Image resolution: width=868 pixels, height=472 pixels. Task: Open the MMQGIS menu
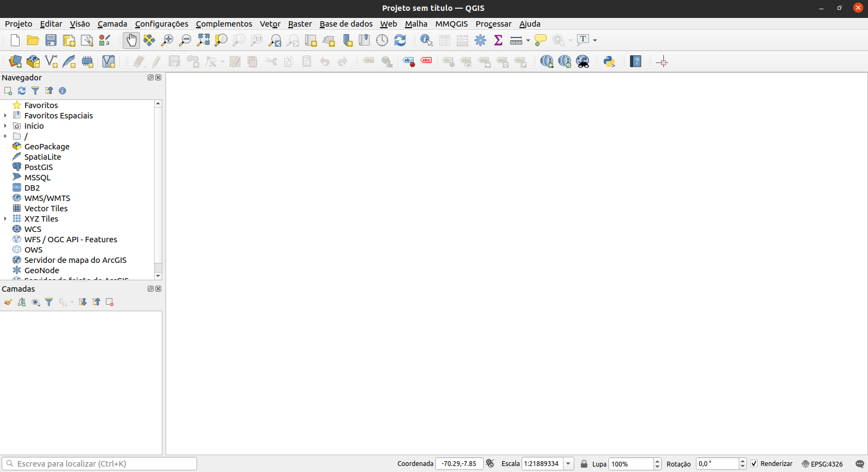coord(452,24)
